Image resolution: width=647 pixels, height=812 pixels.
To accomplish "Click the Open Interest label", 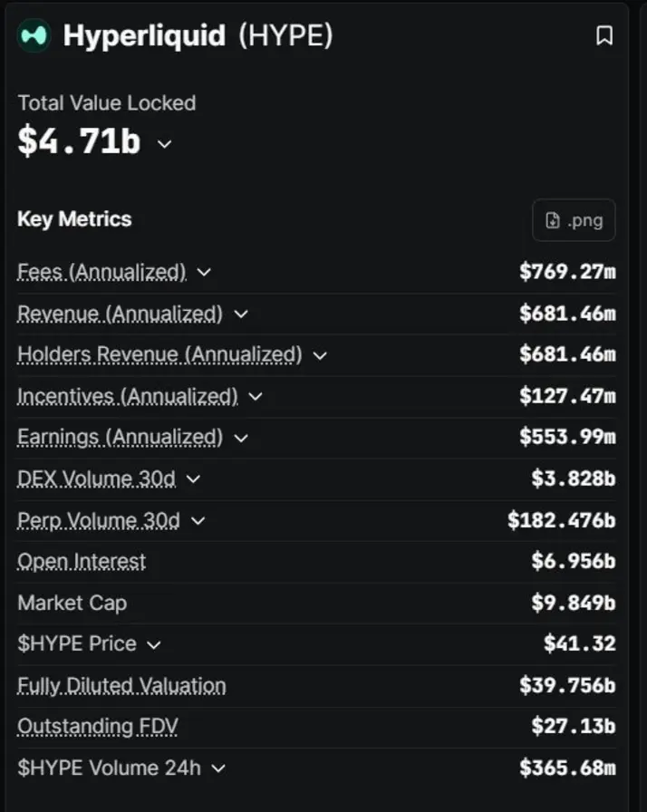I will (x=82, y=561).
